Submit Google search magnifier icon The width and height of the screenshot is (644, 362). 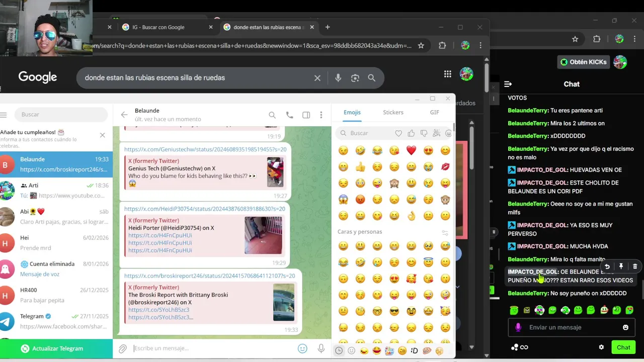tap(371, 78)
